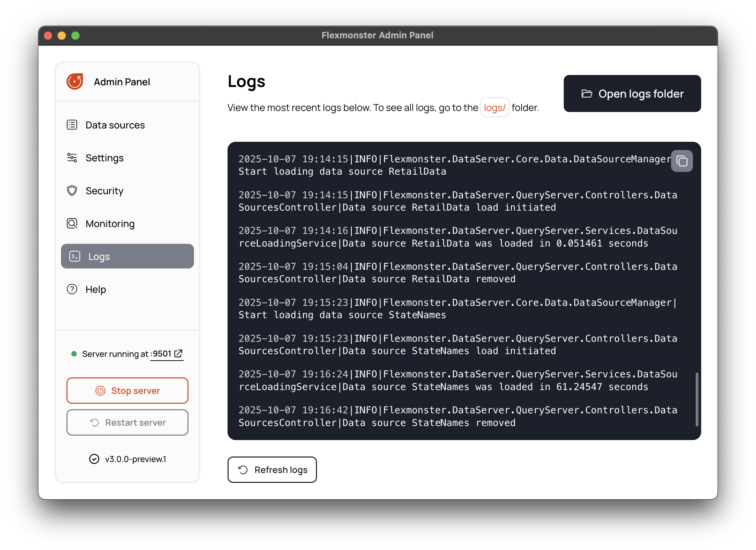Click the Security shield icon
The width and height of the screenshot is (756, 550).
tap(72, 191)
